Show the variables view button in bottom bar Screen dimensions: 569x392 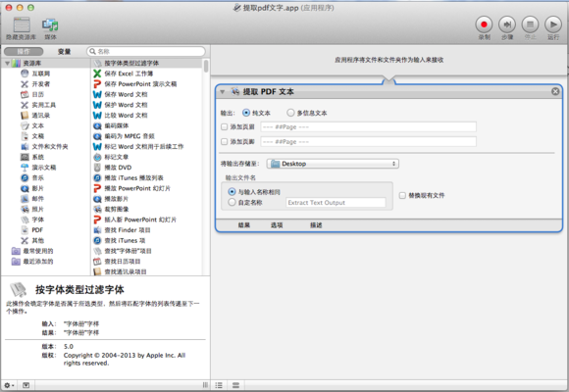click(235, 385)
